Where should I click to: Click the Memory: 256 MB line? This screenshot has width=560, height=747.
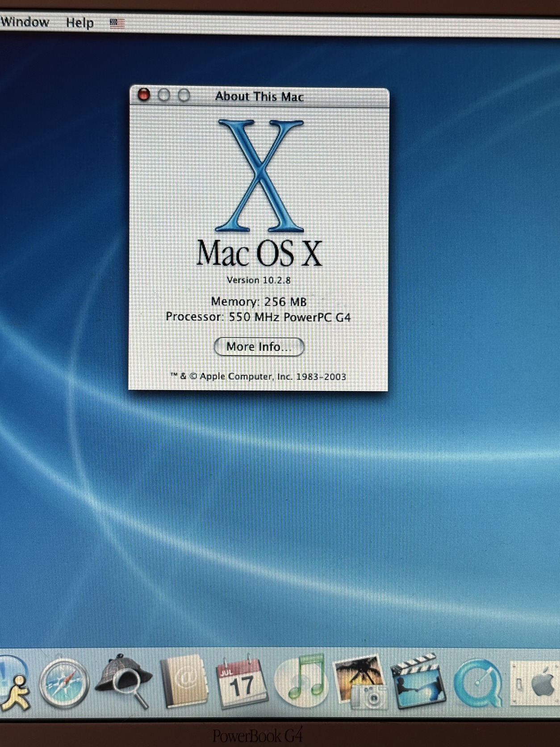tap(259, 302)
